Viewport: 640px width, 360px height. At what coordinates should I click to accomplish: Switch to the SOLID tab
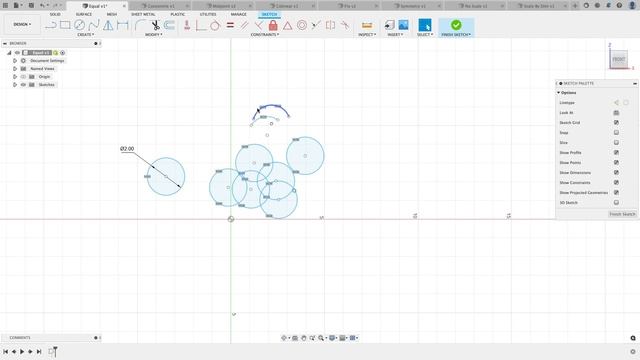point(55,14)
